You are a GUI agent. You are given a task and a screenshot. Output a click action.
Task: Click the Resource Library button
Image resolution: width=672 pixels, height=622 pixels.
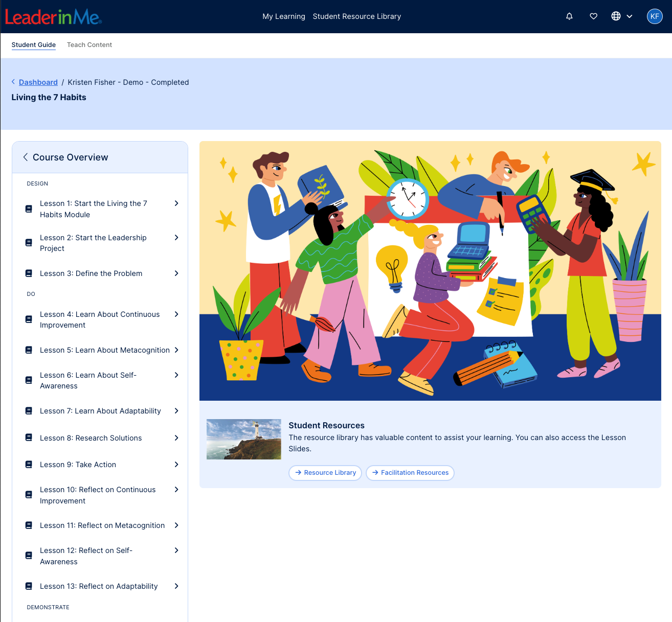[325, 473]
